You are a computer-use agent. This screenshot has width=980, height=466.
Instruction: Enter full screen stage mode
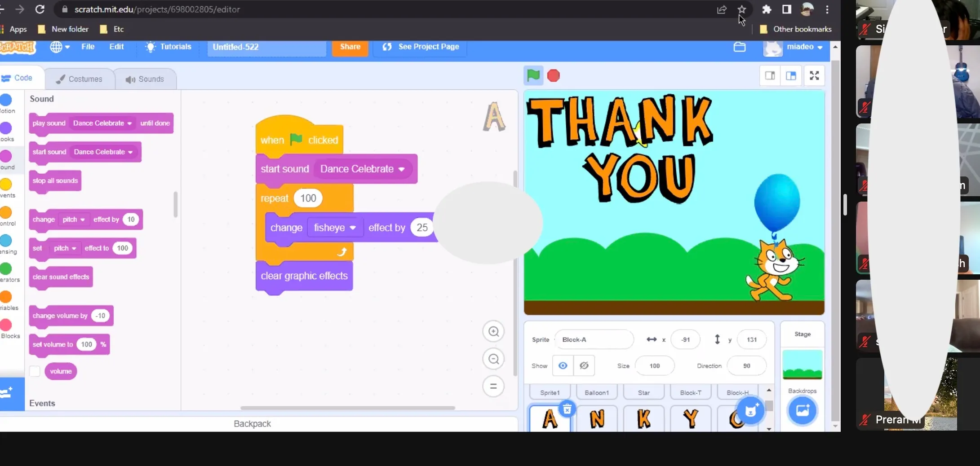click(x=814, y=75)
